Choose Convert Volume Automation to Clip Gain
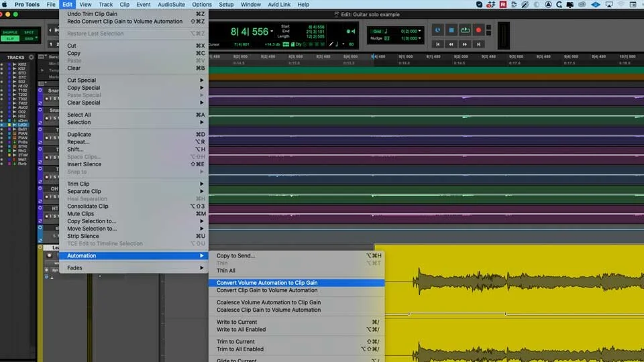The height and width of the screenshot is (362, 644). [x=297, y=283]
